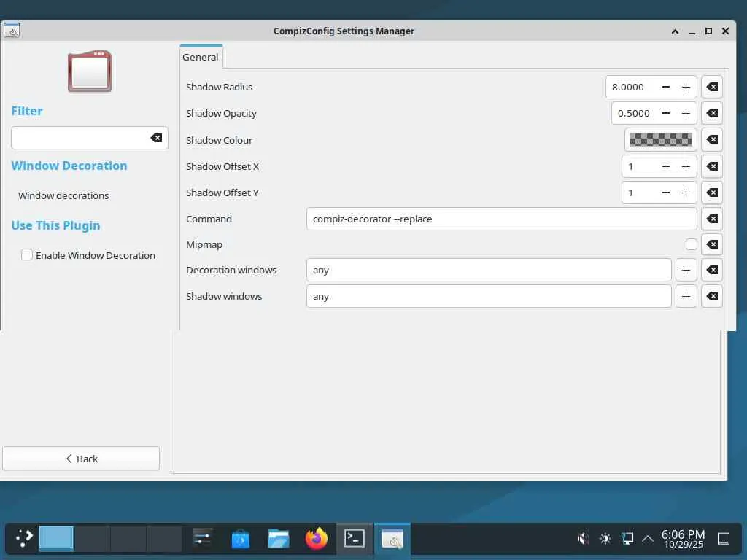
Task: Switch to virtual desktop one in pager
Action: coord(57,539)
